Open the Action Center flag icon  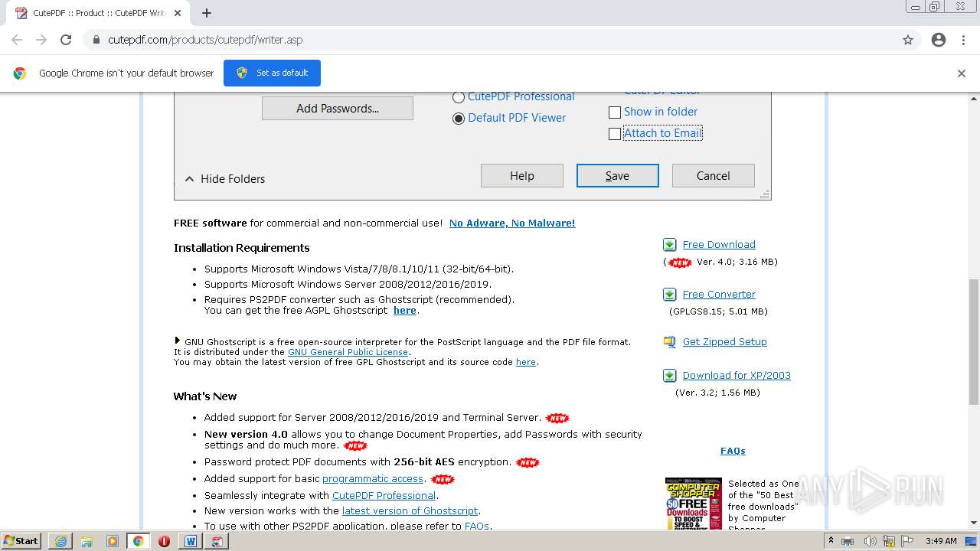click(908, 541)
